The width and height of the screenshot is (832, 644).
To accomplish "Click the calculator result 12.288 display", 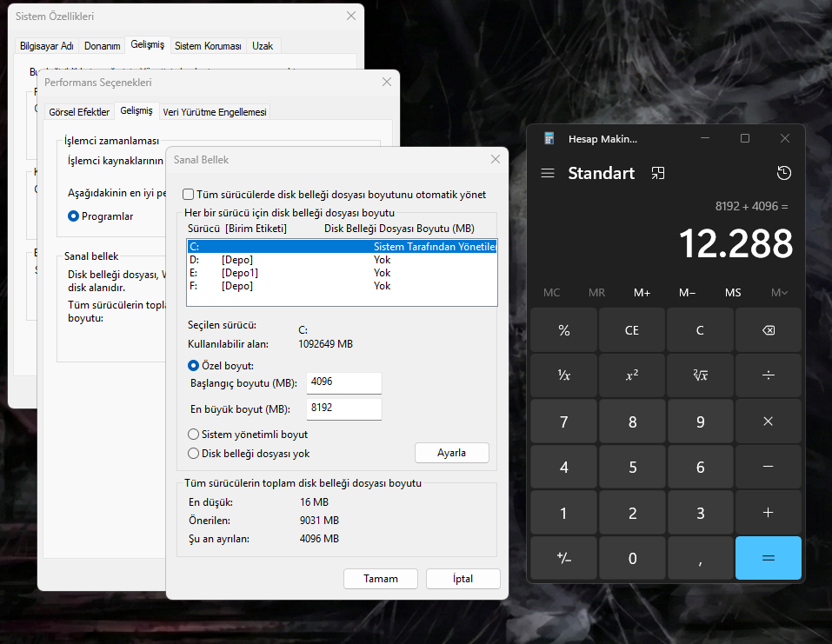I will click(735, 244).
